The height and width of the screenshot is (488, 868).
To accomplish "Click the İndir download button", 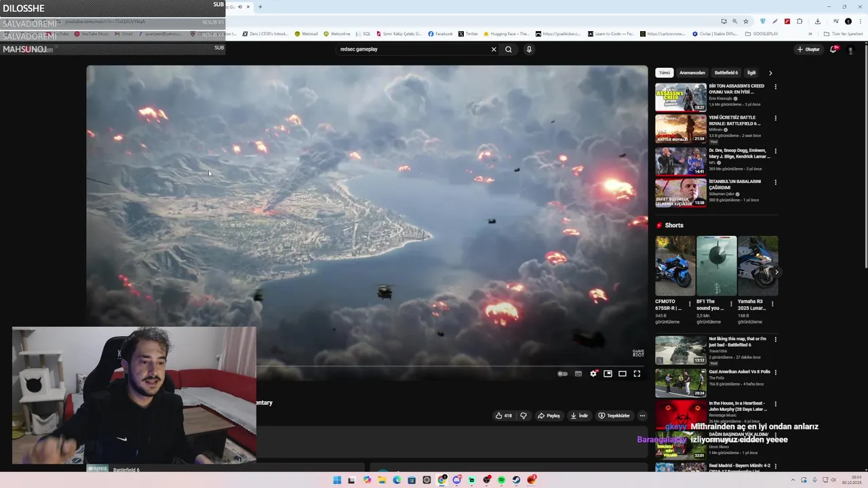I will click(x=579, y=415).
